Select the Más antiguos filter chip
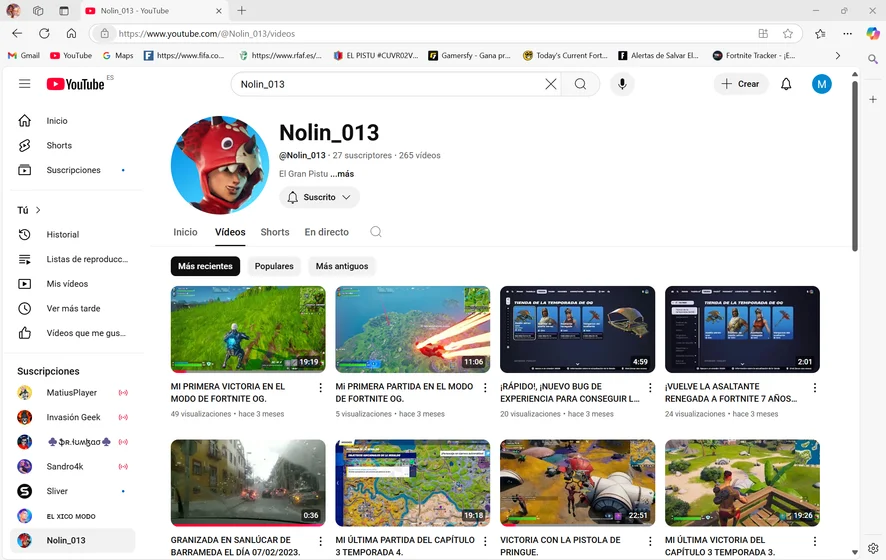Screen dimensions: 886x560 [x=342, y=266]
